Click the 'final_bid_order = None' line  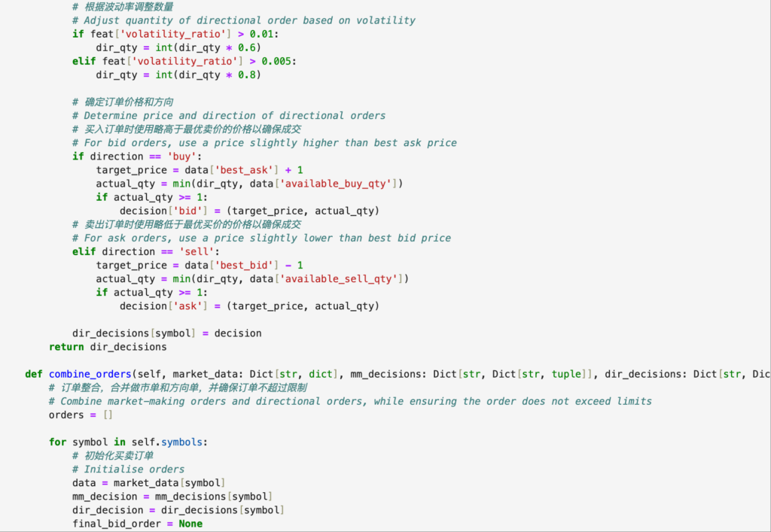click(137, 523)
